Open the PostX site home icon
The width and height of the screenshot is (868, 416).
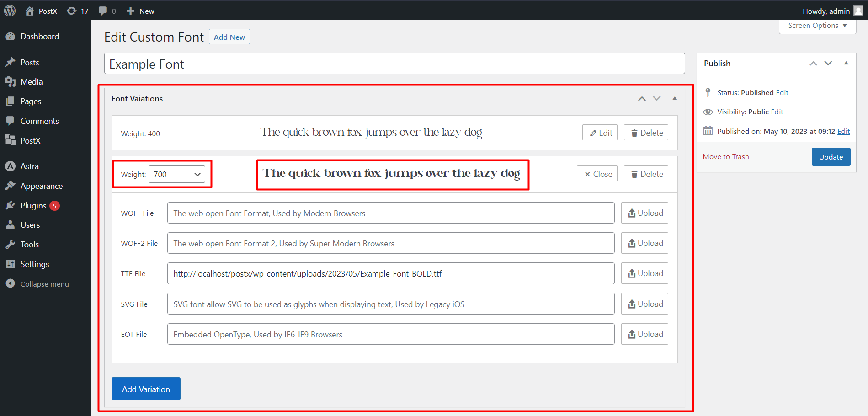coord(30,11)
